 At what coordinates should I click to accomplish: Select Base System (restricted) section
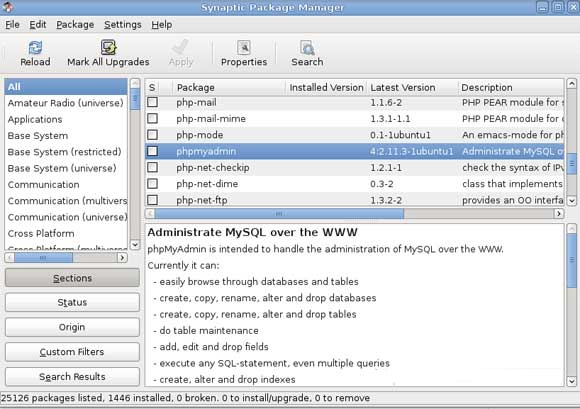pos(66,152)
